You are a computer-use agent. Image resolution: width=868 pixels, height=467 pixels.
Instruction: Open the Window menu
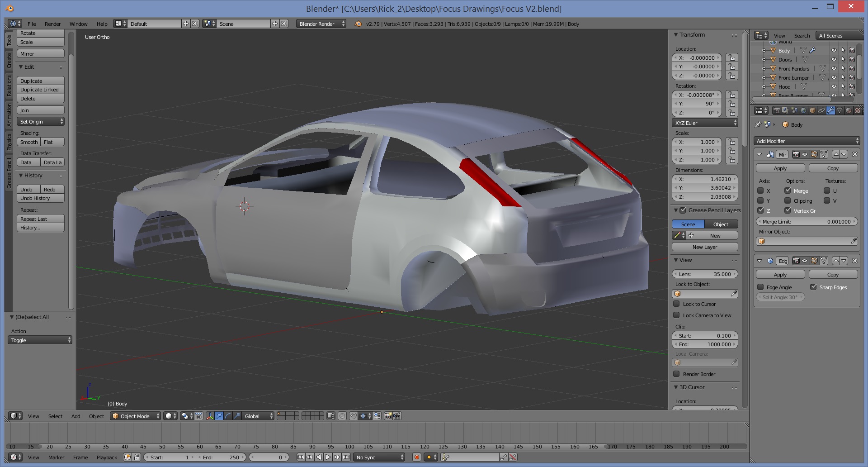[78, 24]
